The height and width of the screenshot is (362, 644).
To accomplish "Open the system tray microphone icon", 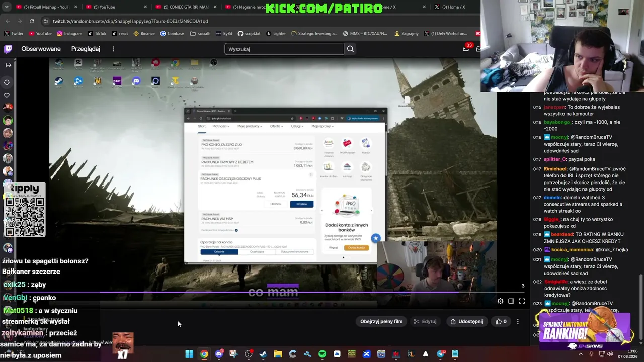I will point(591,354).
